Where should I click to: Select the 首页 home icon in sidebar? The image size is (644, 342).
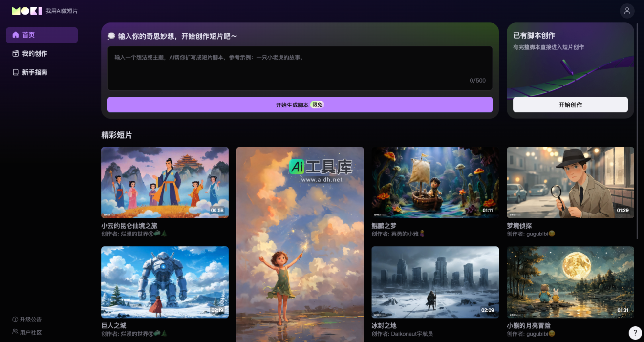click(16, 35)
